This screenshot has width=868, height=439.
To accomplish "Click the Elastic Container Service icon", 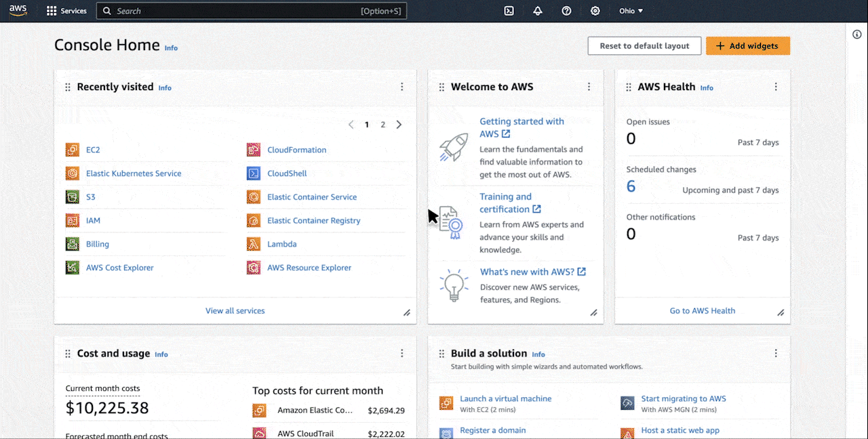I will pos(254,197).
